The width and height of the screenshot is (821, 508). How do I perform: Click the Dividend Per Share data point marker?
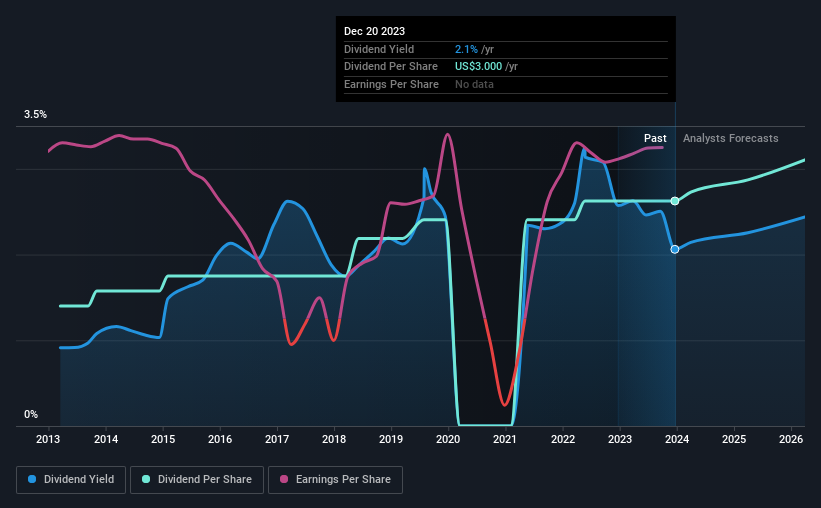pos(675,201)
